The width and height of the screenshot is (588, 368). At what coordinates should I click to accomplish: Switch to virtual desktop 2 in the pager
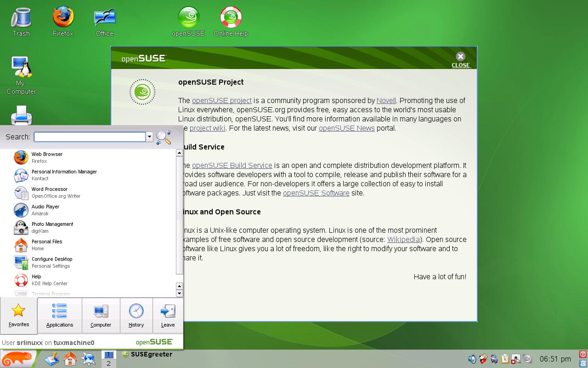[108, 363]
